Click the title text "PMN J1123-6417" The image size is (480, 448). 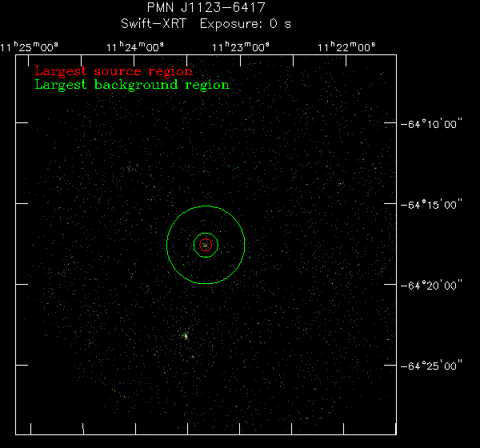tap(206, 7)
